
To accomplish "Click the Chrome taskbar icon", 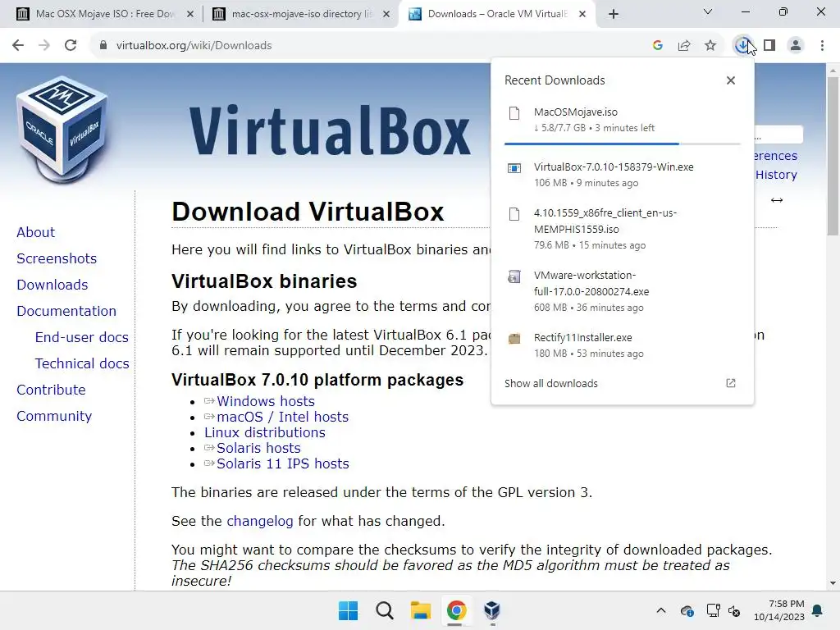I will [x=456, y=610].
